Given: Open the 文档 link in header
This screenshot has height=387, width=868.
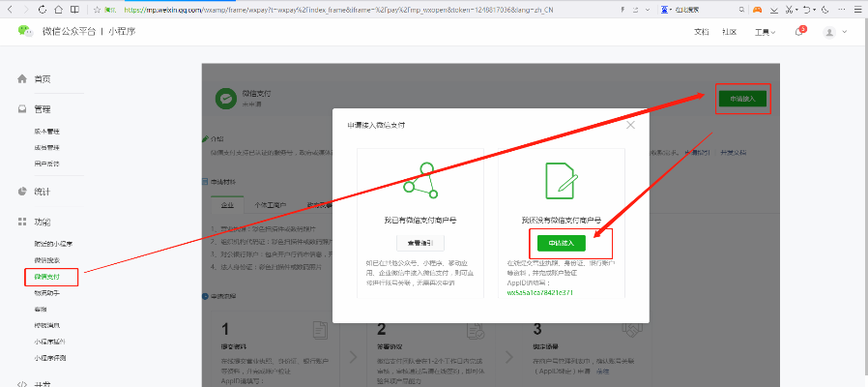Looking at the screenshot, I should click(701, 32).
